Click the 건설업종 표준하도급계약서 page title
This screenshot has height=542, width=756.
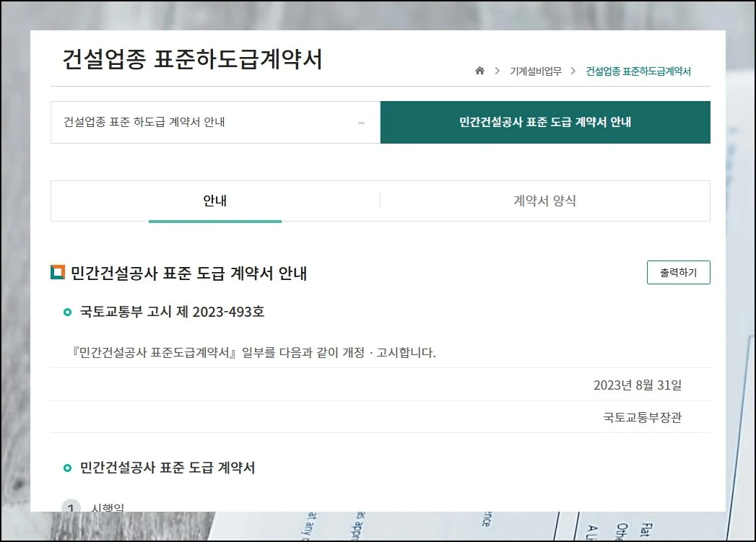coord(192,59)
